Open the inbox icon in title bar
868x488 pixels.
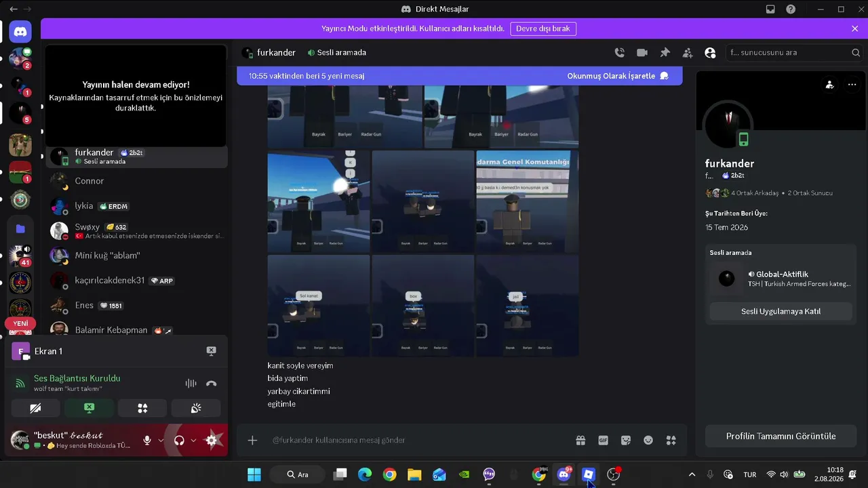coord(770,9)
